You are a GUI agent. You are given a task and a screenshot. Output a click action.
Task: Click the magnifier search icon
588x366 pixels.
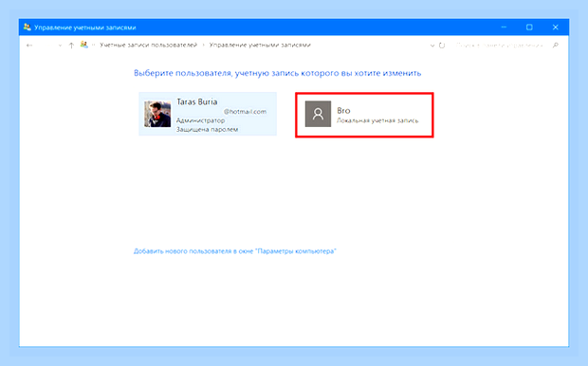coord(556,46)
